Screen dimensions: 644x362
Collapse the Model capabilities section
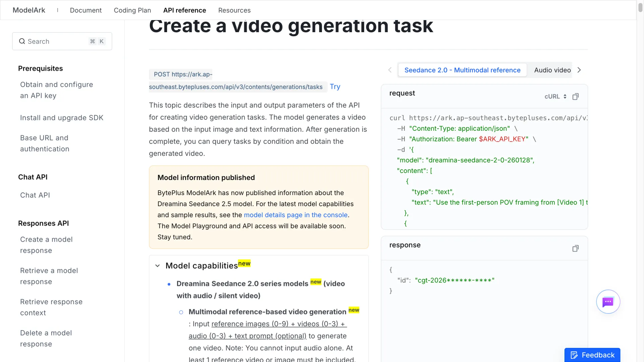point(157,266)
